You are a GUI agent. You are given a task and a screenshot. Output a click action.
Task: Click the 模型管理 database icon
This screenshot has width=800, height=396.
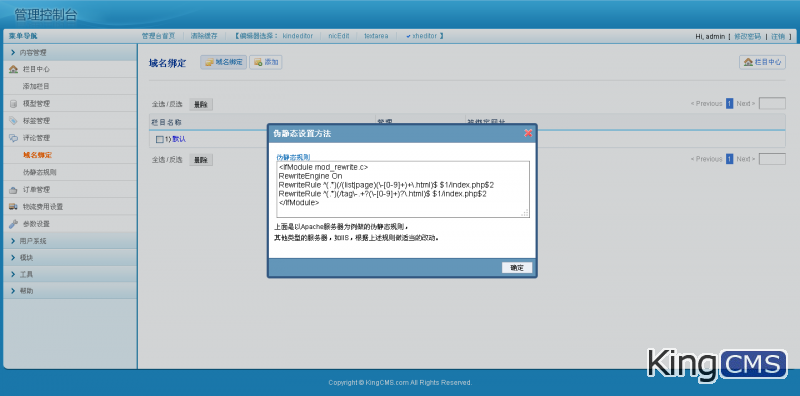click(x=13, y=104)
